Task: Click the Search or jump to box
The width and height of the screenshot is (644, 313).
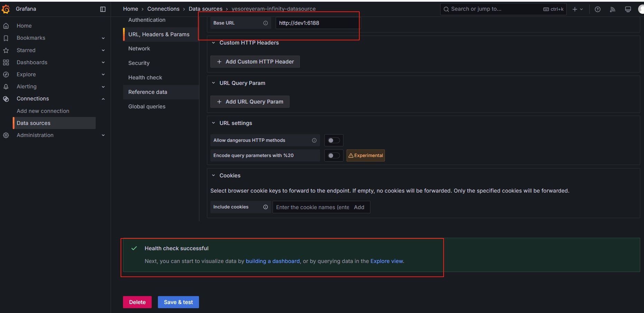Action: (503, 9)
